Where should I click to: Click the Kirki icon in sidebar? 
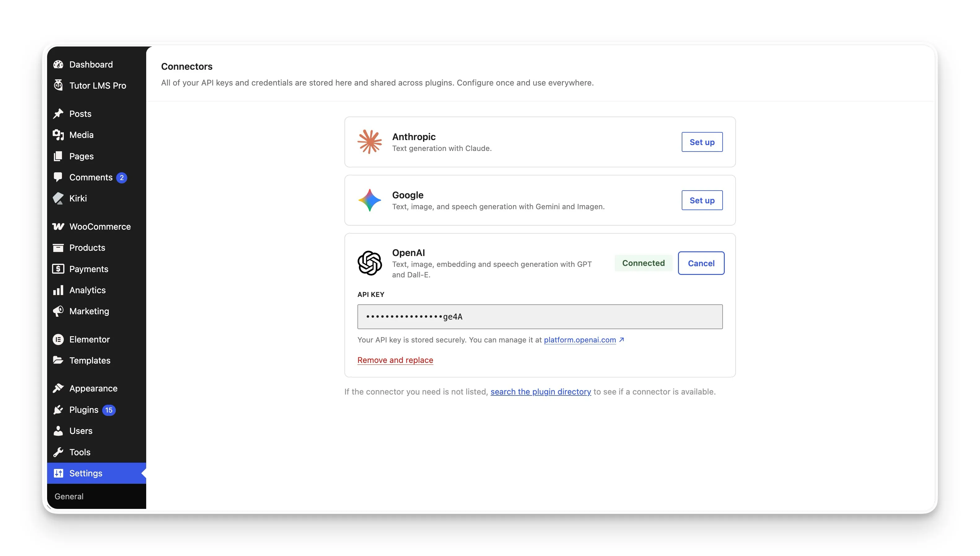pos(58,198)
